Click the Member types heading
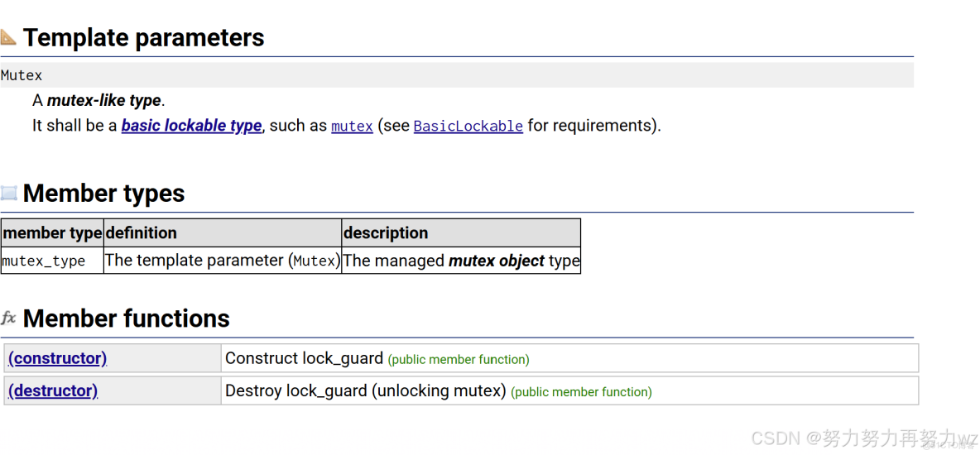Viewport: 980px width, 455px height. pos(103,194)
